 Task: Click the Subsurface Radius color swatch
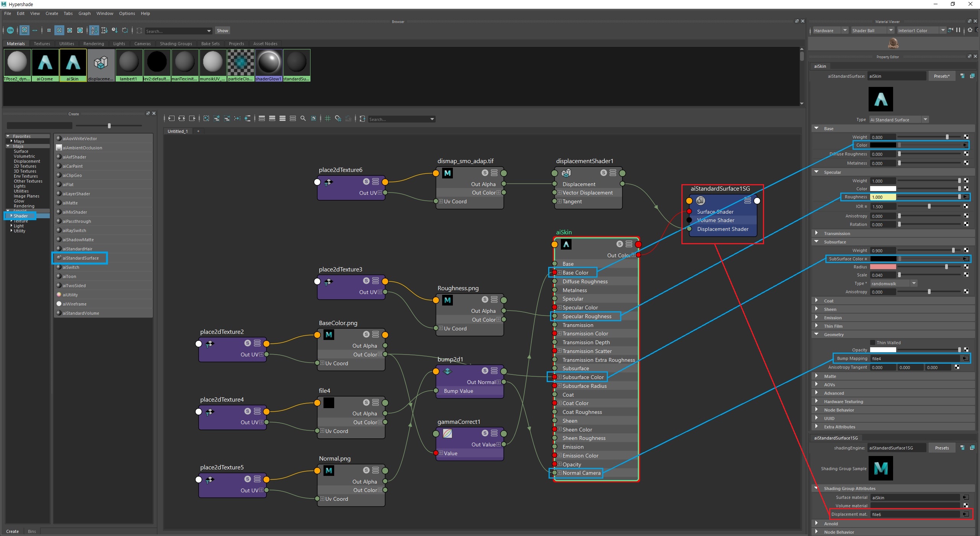tap(883, 267)
